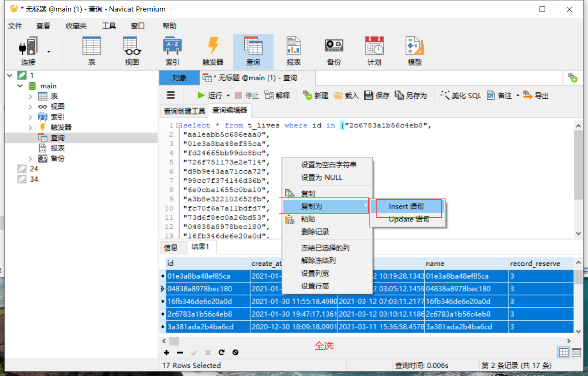Click the stop icon below the result grid
588x376 pixels.
tap(235, 352)
